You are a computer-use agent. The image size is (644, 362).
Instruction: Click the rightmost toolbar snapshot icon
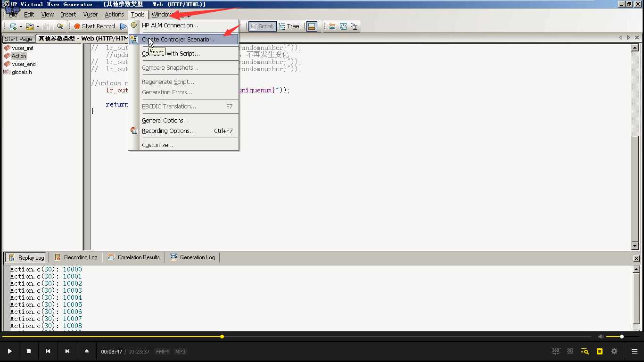354,26
